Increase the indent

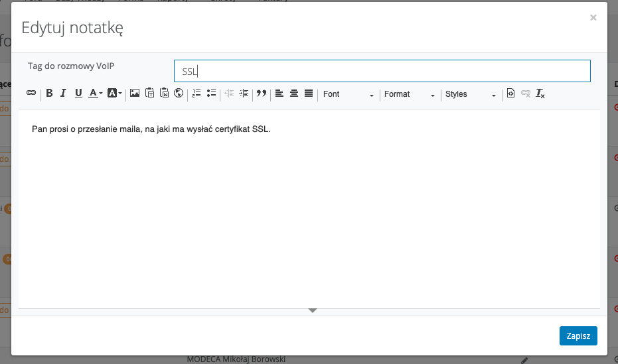(x=244, y=93)
